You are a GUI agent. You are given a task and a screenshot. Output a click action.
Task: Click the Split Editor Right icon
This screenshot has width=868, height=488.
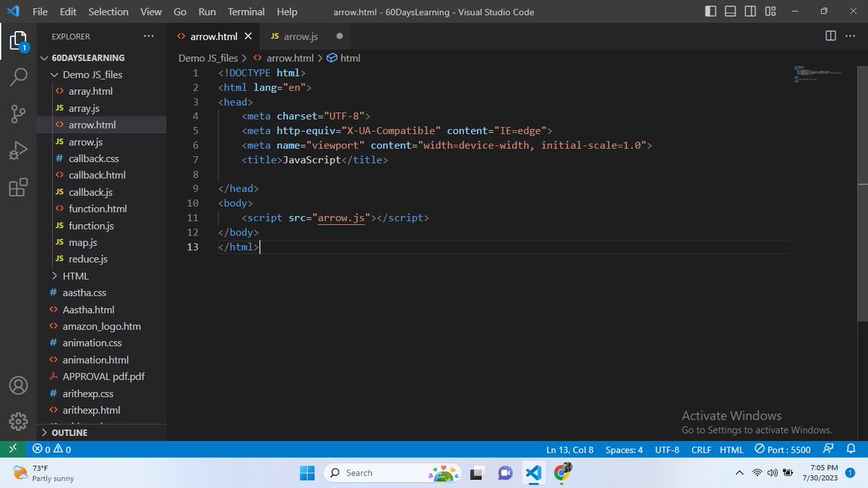pos(830,36)
